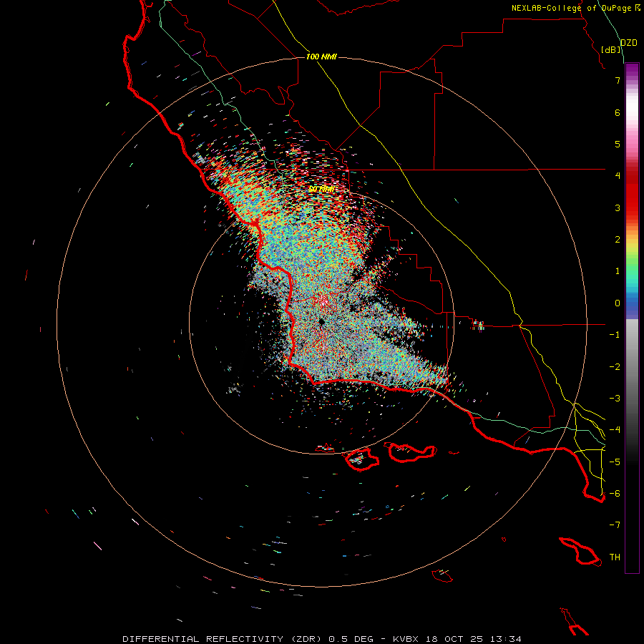
Task: Click the 5 value on color scale
Action: click(618, 144)
